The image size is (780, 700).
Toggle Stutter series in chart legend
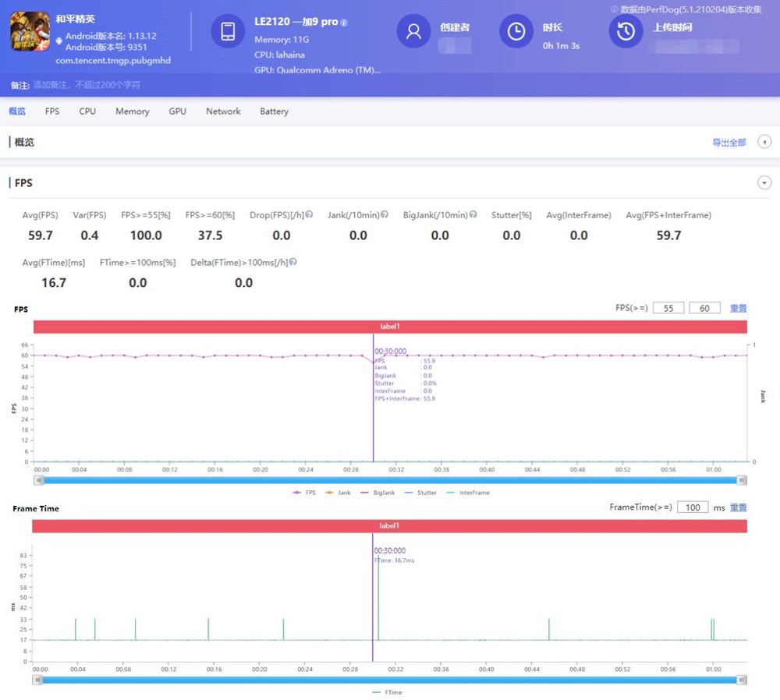[x=421, y=493]
